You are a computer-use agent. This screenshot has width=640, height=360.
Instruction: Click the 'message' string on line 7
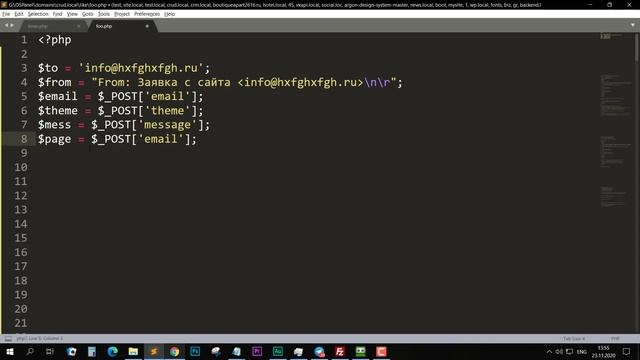pyautogui.click(x=167, y=125)
